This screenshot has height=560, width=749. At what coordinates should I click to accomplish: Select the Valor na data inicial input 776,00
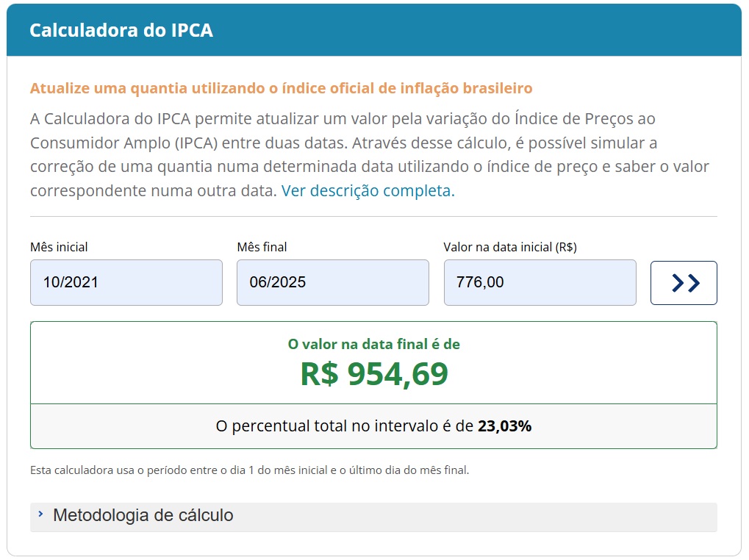540,283
